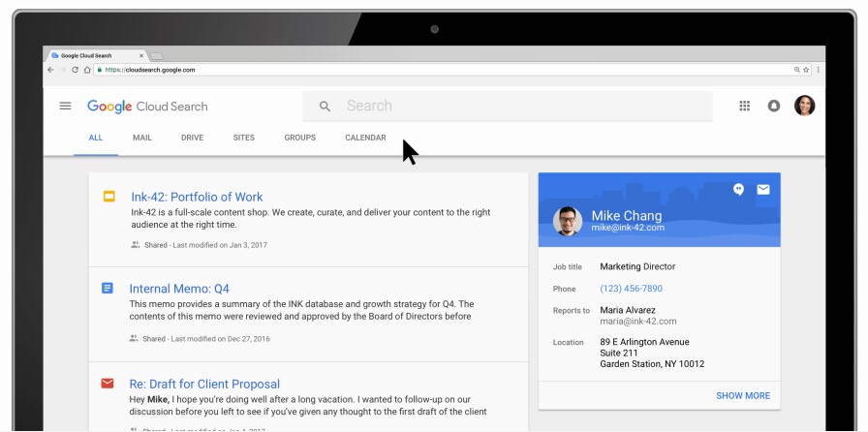Switch to the CALENDAR tab
Viewport: 868px width, 432px height.
coord(365,138)
